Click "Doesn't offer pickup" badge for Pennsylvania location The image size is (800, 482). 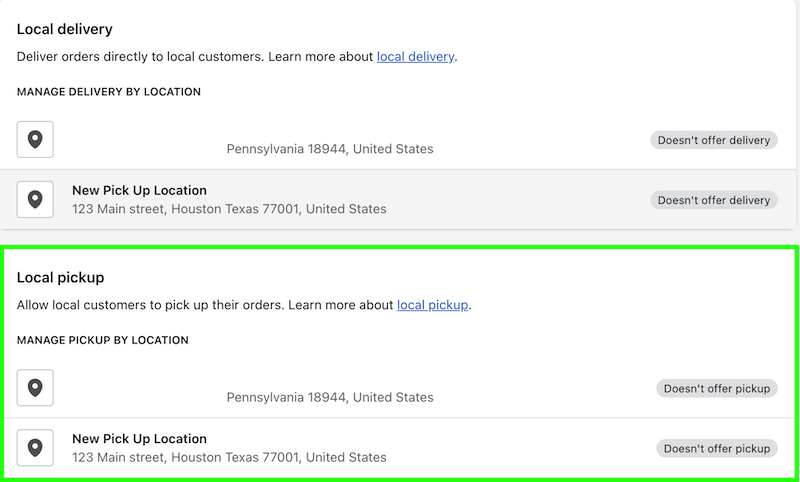717,388
